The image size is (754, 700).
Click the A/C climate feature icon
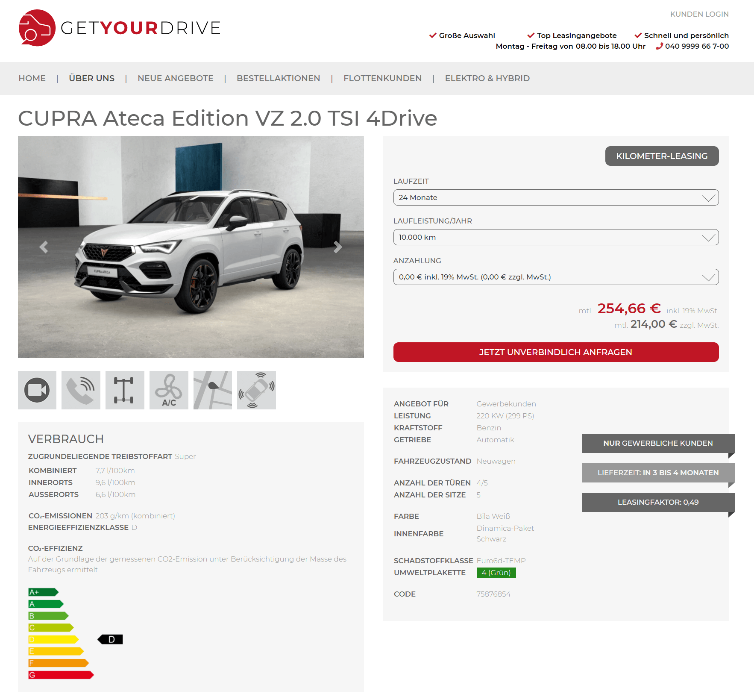click(x=169, y=390)
